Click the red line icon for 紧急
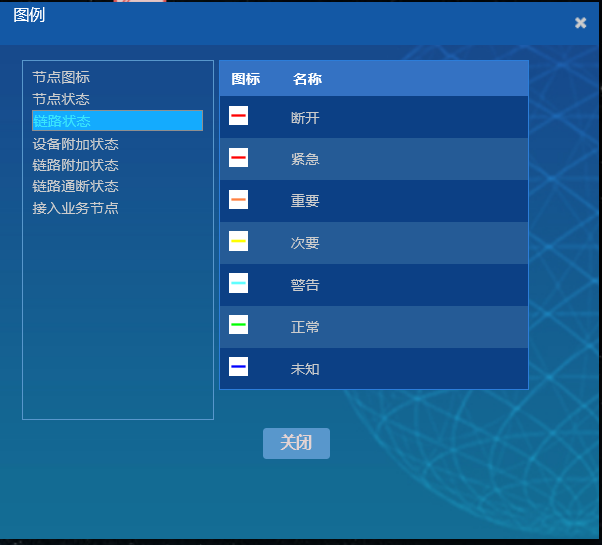 pos(238,157)
